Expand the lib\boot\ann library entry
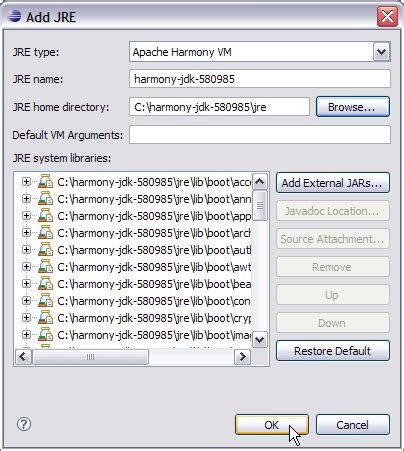 [26, 199]
